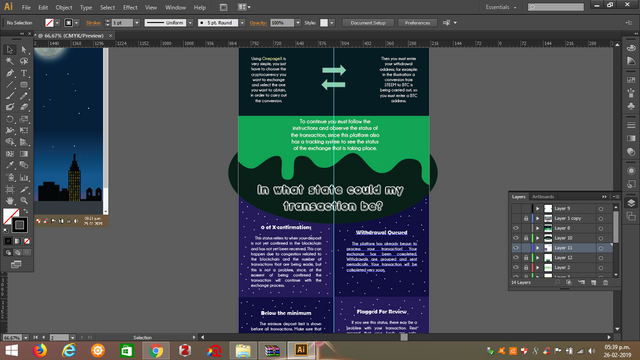Click the Document Setup button
640x360 pixels.
[368, 23]
